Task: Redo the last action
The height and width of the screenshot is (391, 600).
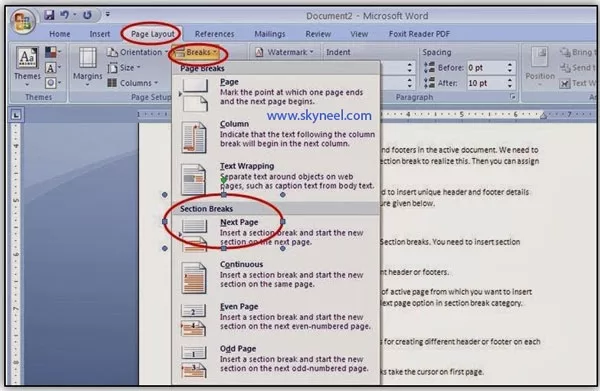Action: pos(87,15)
